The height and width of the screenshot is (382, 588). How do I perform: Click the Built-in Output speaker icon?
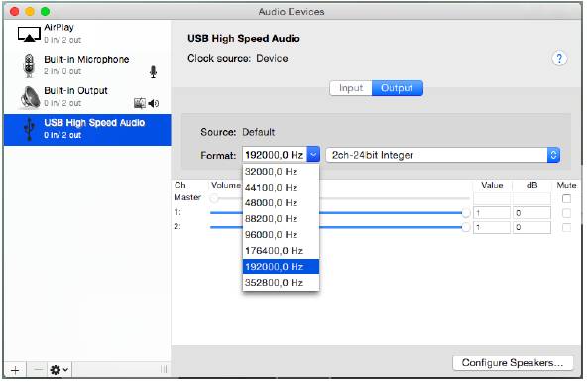(x=31, y=97)
